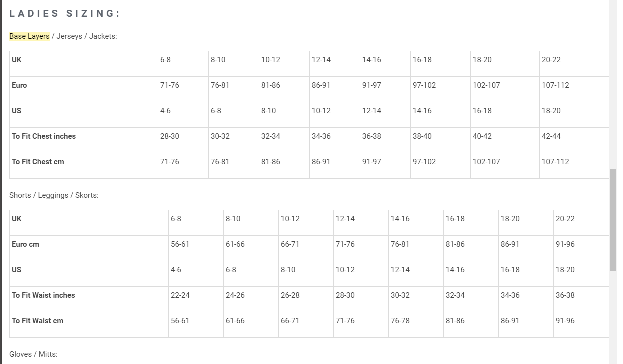Click 36-38 in the To Fit Waist inches row

565,295
